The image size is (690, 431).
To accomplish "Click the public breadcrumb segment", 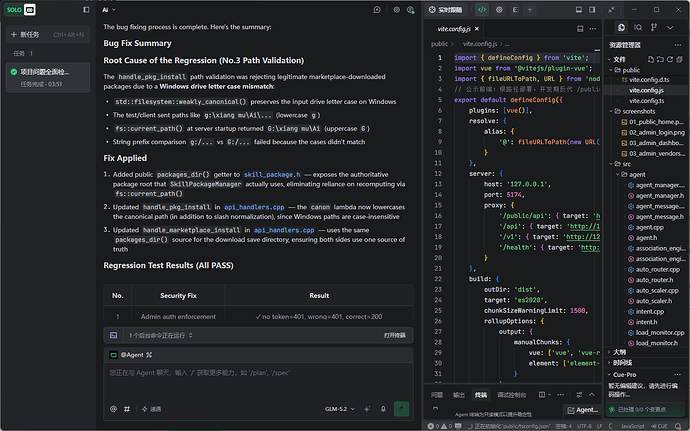I will [439, 44].
